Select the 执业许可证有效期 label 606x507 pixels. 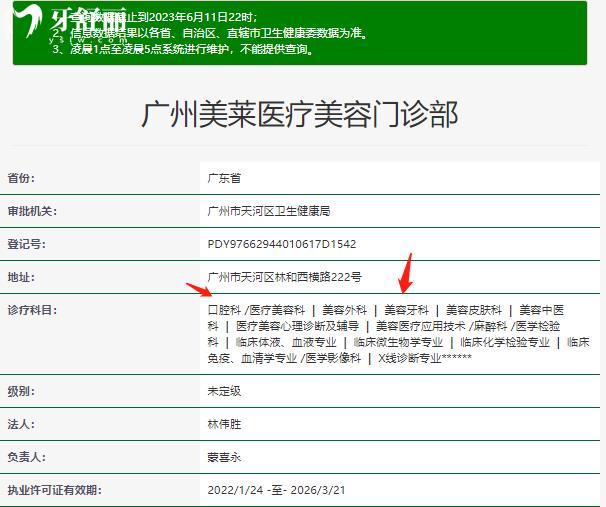pyautogui.click(x=54, y=490)
